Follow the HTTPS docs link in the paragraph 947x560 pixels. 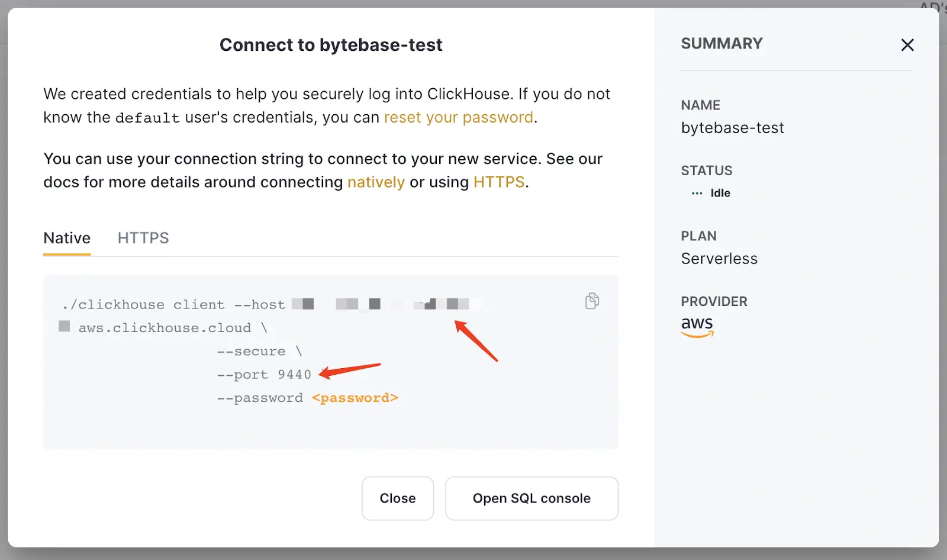click(x=499, y=182)
